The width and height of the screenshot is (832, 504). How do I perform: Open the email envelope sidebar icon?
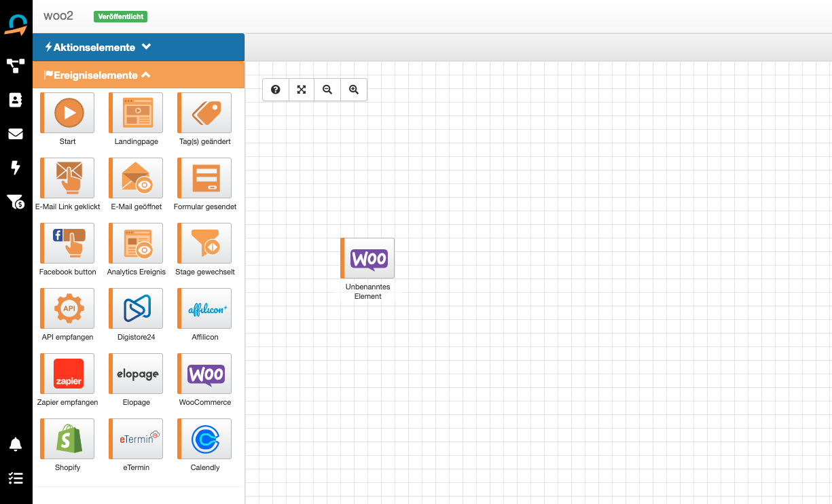tap(16, 134)
